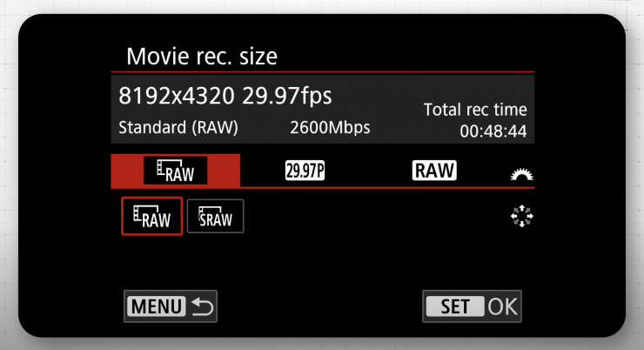The image size is (644, 350).
Task: Open the white RAW compression tab
Action: (434, 171)
